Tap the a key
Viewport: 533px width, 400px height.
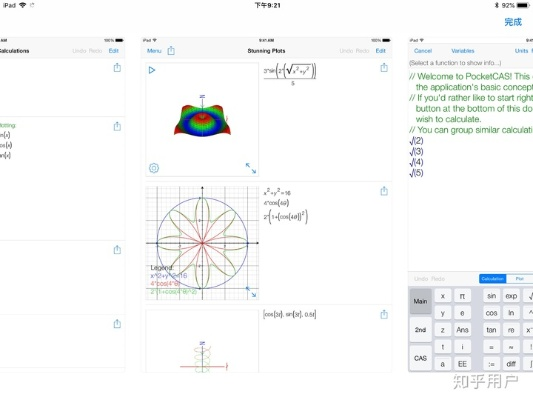tap(443, 364)
